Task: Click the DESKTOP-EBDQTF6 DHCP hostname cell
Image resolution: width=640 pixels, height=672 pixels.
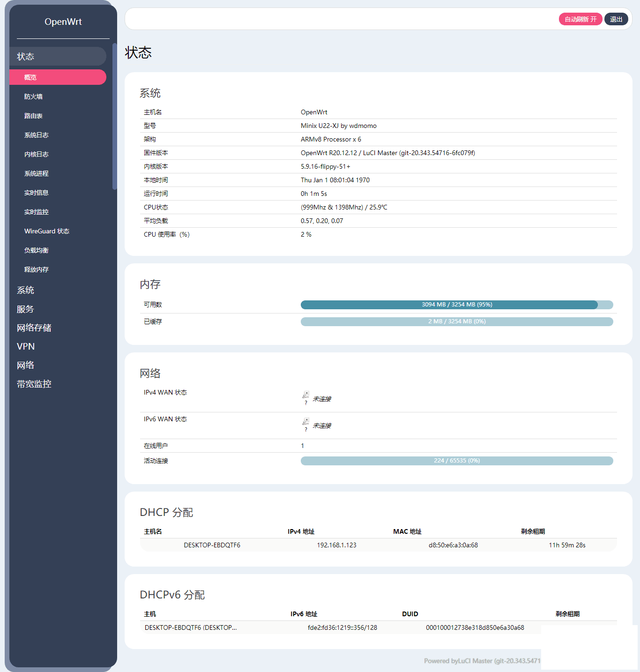Action: (x=212, y=545)
